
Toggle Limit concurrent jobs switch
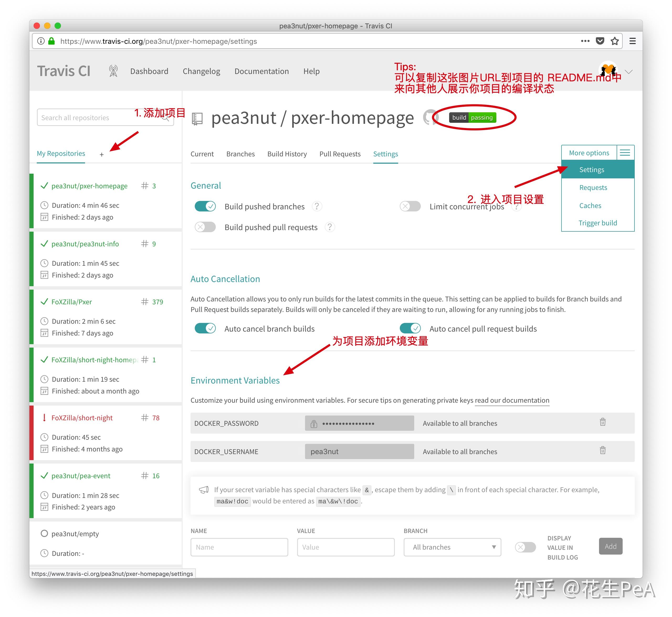pos(410,206)
